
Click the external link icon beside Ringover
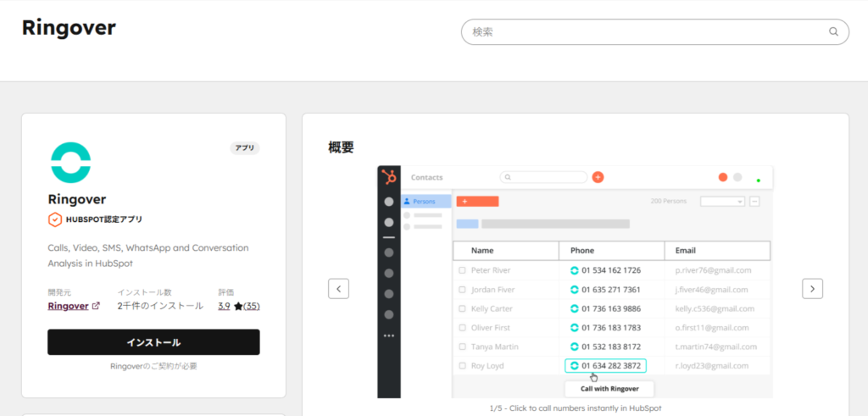tap(96, 305)
